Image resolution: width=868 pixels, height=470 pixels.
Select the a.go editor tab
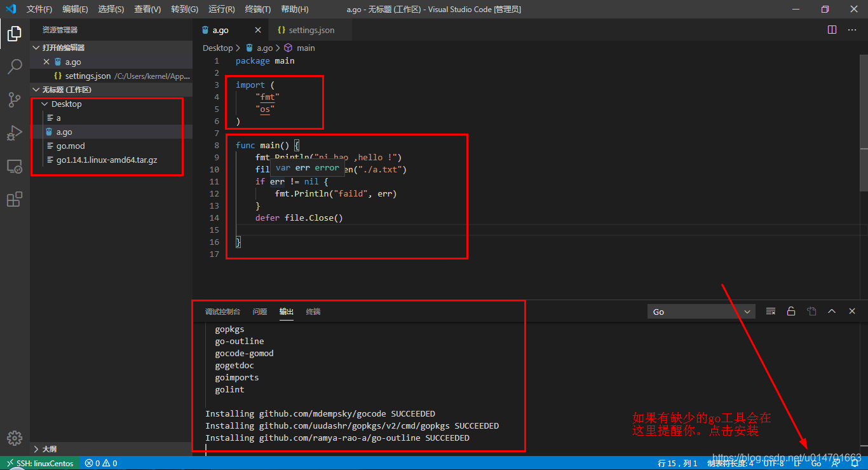point(231,30)
